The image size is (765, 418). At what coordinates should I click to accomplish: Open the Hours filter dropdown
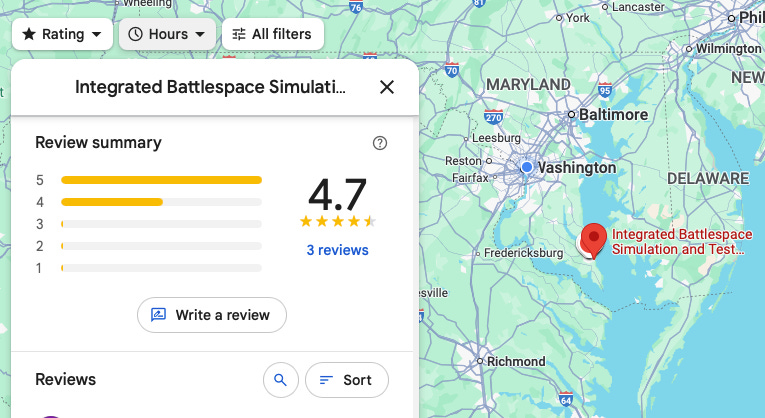click(x=167, y=34)
